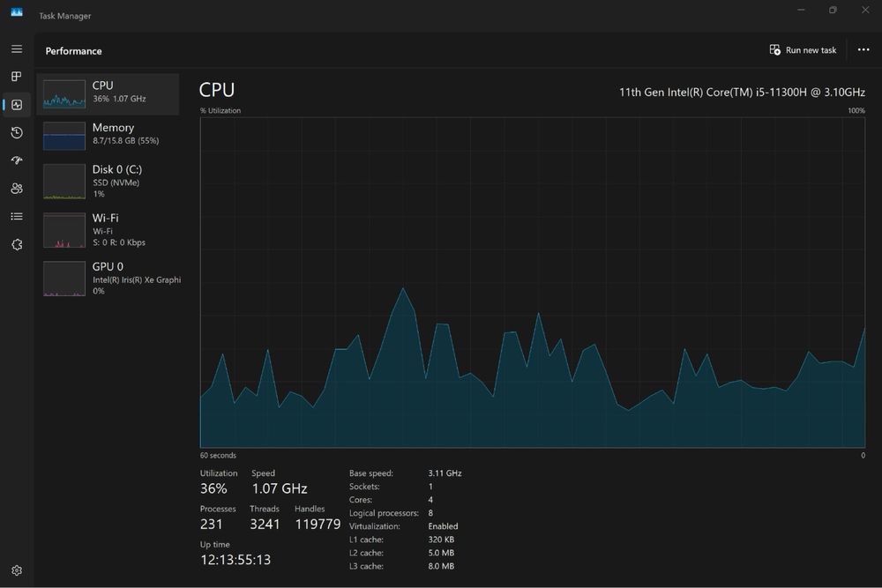882x588 pixels.
Task: Open the Details page icon
Action: point(17,217)
